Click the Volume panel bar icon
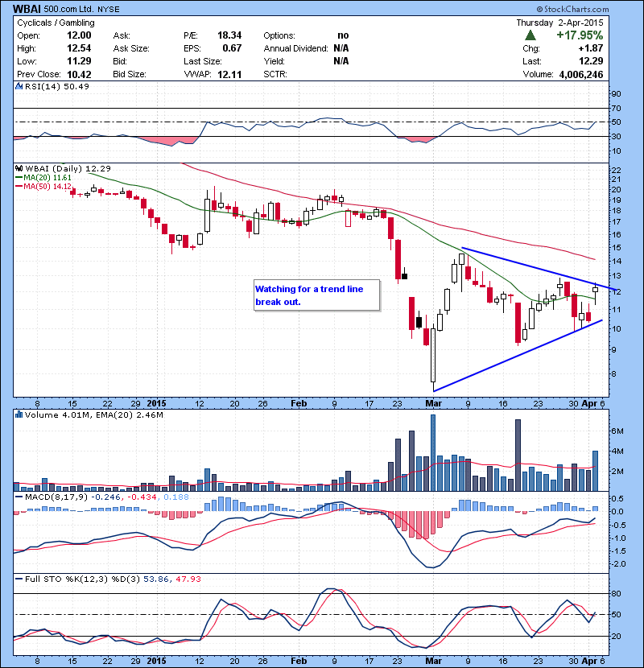The height and width of the screenshot is (668, 644). pyautogui.click(x=19, y=414)
